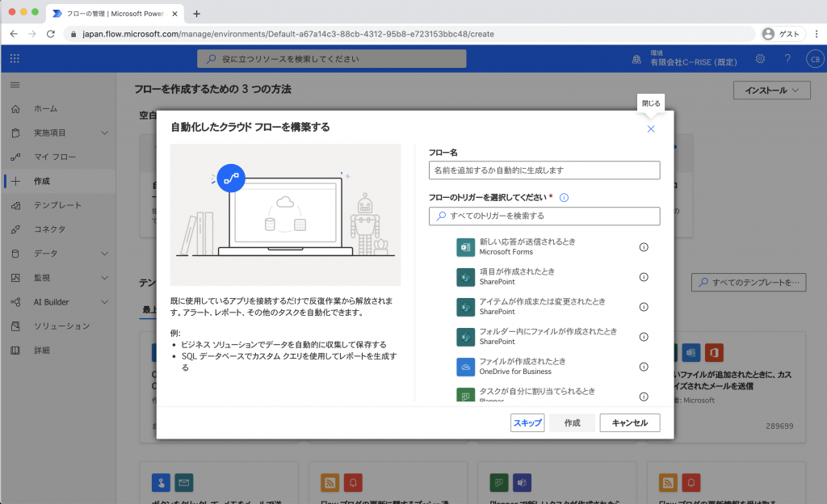
Task: Focus the top resource search bar
Action: coord(332,58)
